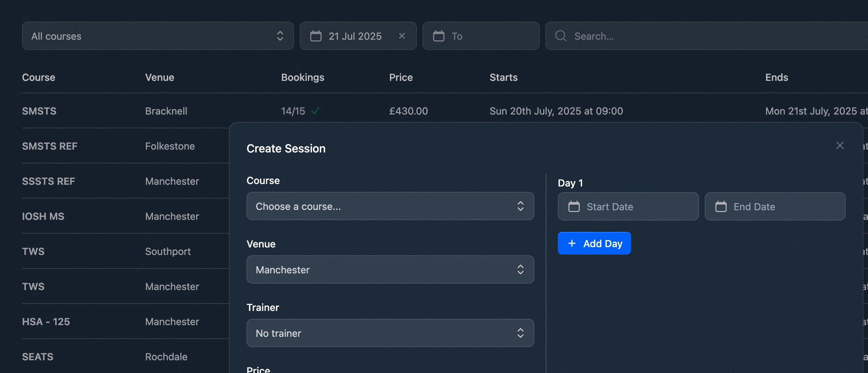Close the Create Session dialog
Screen dimensions: 868x373
pos(840,145)
